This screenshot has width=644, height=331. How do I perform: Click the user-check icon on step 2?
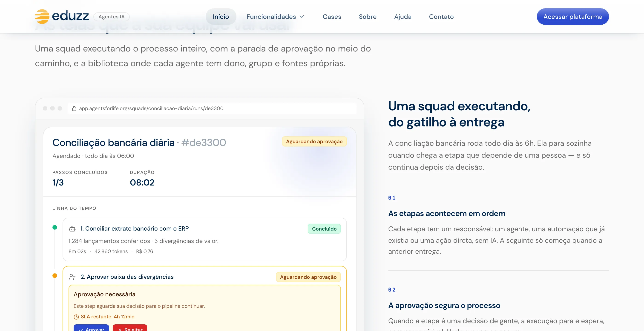[x=72, y=277]
